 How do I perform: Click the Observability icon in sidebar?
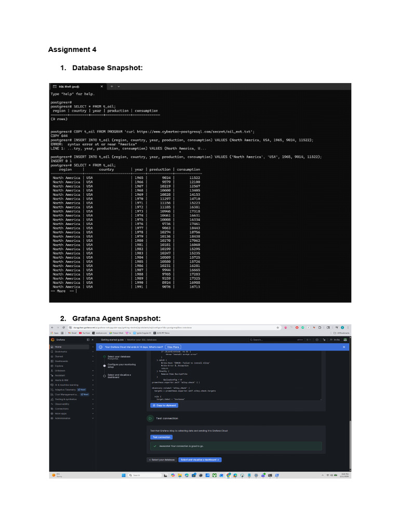coord(52,404)
